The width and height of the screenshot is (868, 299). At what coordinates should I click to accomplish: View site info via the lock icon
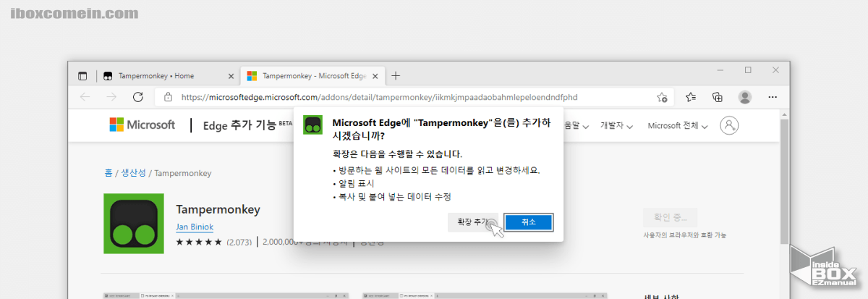coord(168,97)
